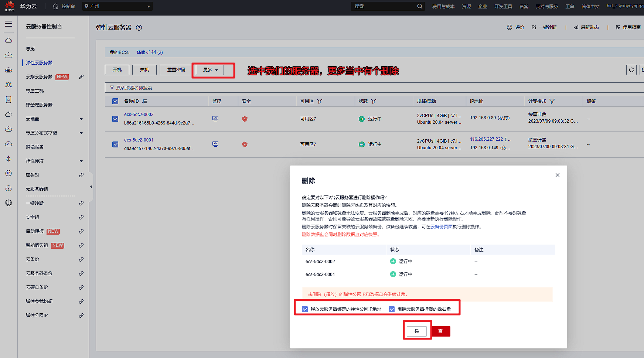This screenshot has height=358, width=644.
Task: Confirm deletion with the 是 button
Action: (x=417, y=331)
